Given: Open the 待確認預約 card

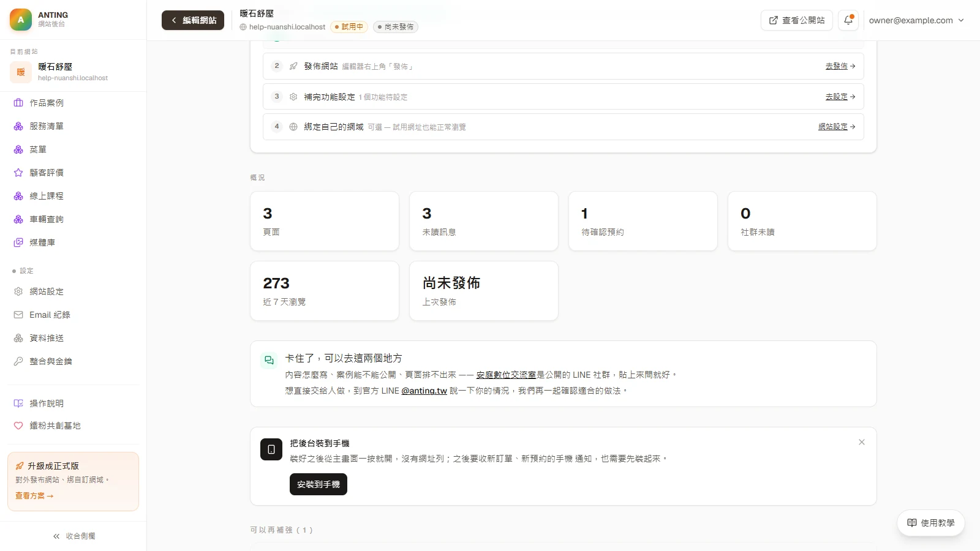Looking at the screenshot, I should [643, 221].
